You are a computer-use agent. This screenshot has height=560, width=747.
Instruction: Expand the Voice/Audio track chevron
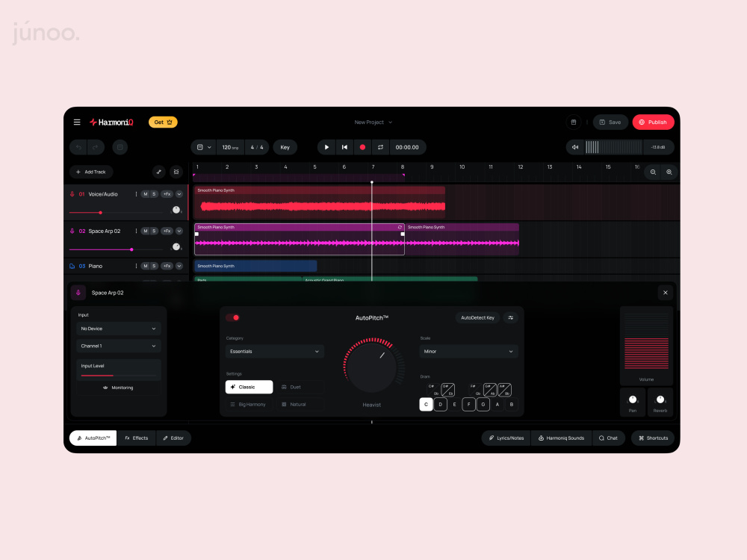coord(179,194)
